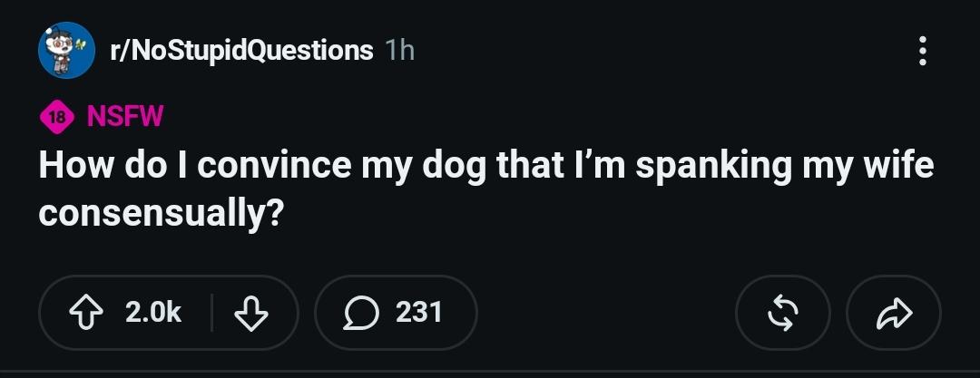Screen dimensions: 980x378
Task: Tap the pink NSFW label text
Action: 125,116
